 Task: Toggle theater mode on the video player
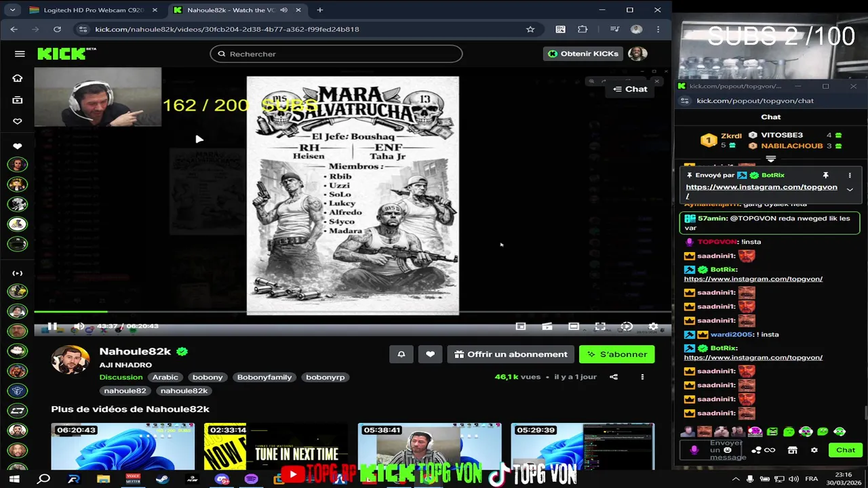[x=574, y=326]
